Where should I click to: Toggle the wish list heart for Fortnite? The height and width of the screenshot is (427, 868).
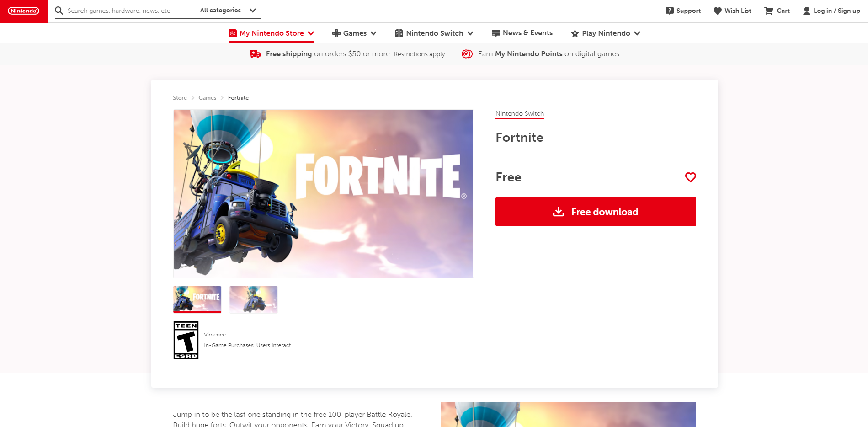pos(690,177)
